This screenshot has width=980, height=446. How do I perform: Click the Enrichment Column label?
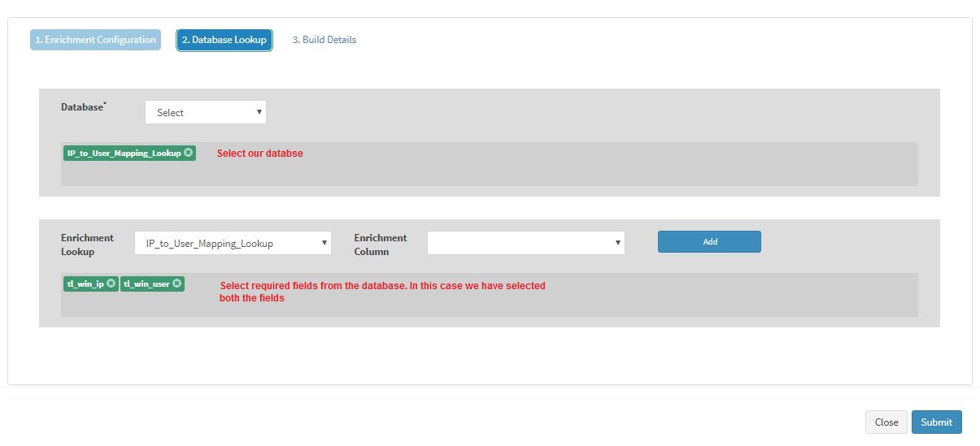[x=381, y=245]
